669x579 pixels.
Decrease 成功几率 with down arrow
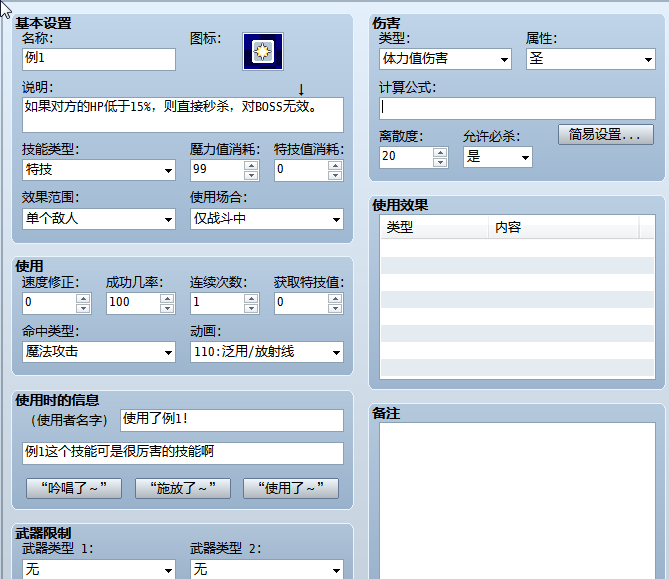coord(167,308)
